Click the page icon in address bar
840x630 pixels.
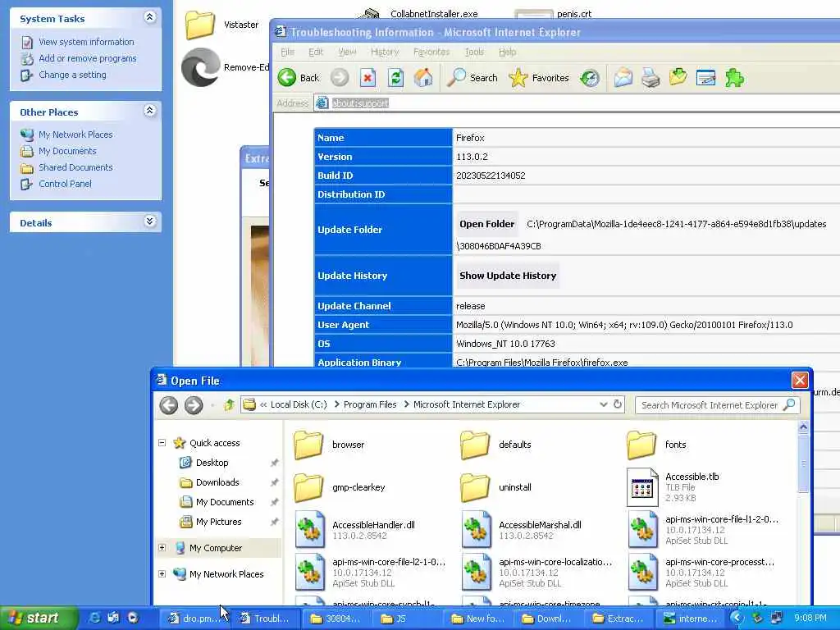pyautogui.click(x=322, y=103)
